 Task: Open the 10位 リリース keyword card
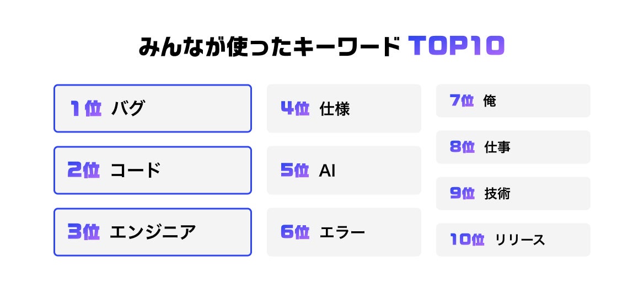[513, 240]
